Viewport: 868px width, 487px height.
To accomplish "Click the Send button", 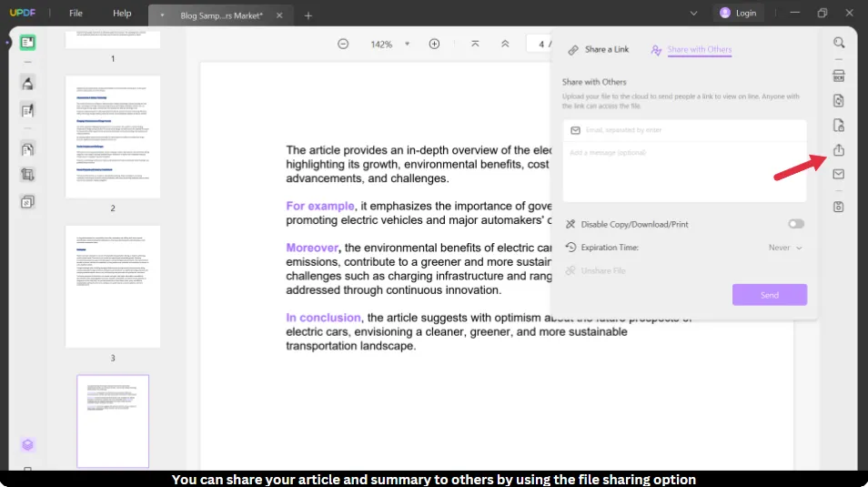I will 770,295.
